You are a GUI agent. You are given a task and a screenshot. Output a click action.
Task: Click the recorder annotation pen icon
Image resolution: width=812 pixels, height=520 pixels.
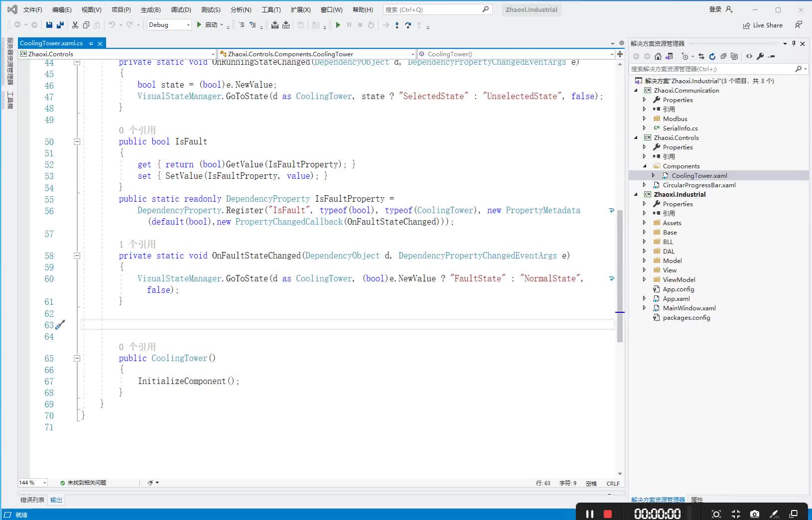tap(774, 514)
